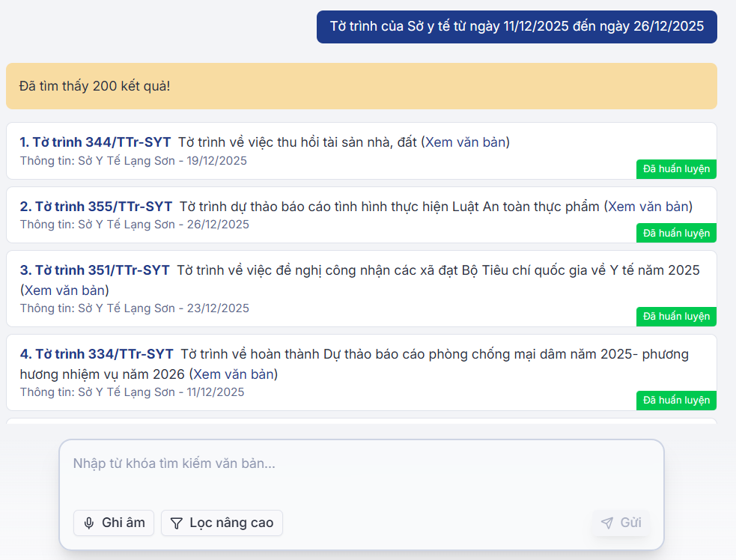
Task: Click Xem văn bản for thu hồi tài sản
Action: tap(465, 142)
